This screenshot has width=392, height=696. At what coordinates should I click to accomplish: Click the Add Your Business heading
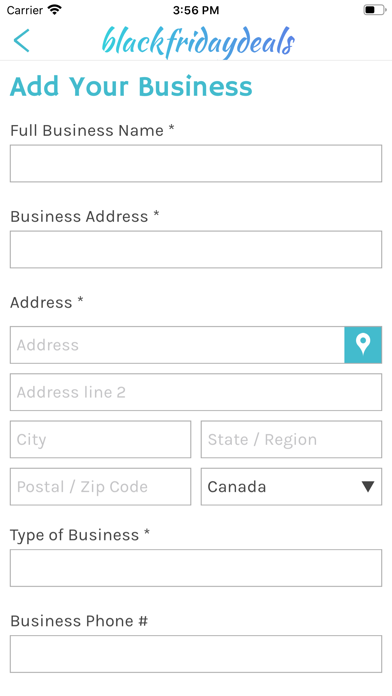tap(131, 86)
